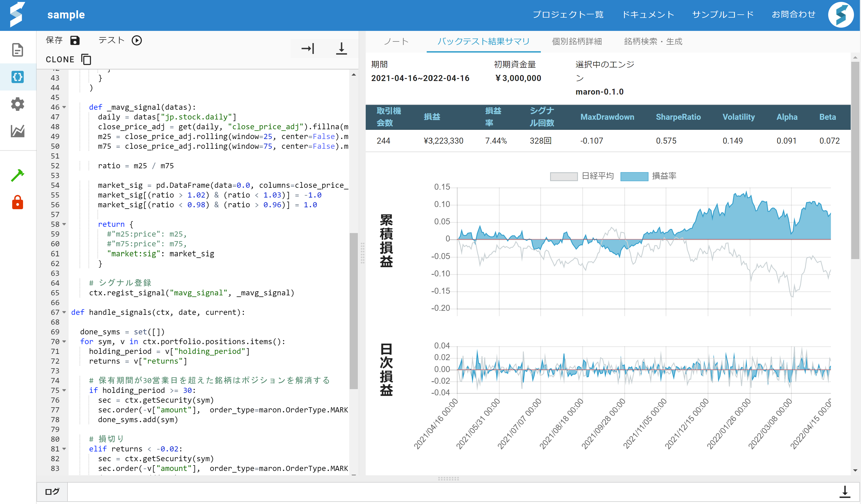Click the CLONE copy icon
This screenshot has height=504, width=861.
pyautogui.click(x=86, y=59)
